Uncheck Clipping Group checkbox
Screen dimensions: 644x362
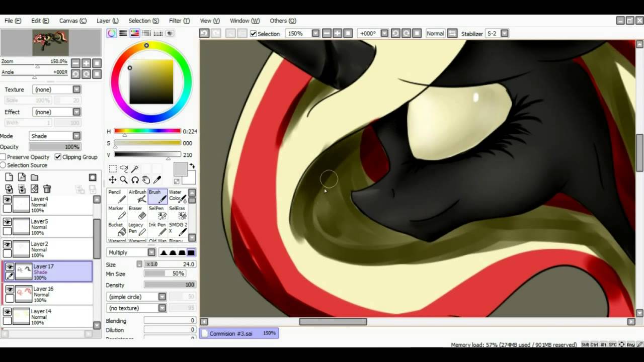coord(58,157)
